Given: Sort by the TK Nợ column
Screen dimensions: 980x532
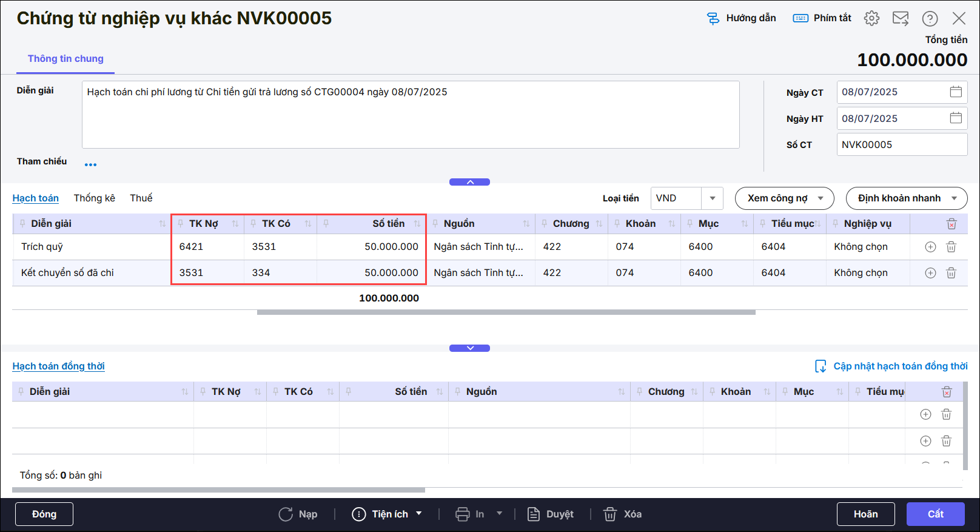Looking at the screenshot, I should pos(235,224).
